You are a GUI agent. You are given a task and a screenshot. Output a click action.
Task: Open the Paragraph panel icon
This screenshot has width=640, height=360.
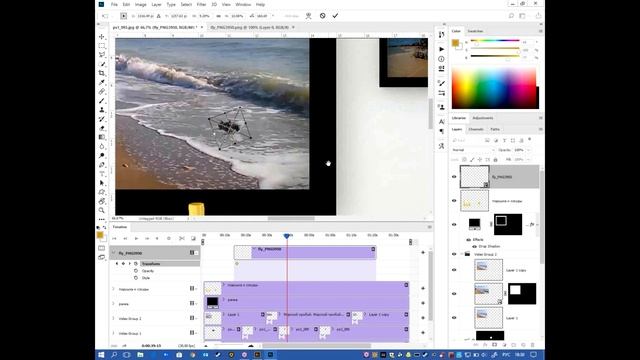coord(441,131)
